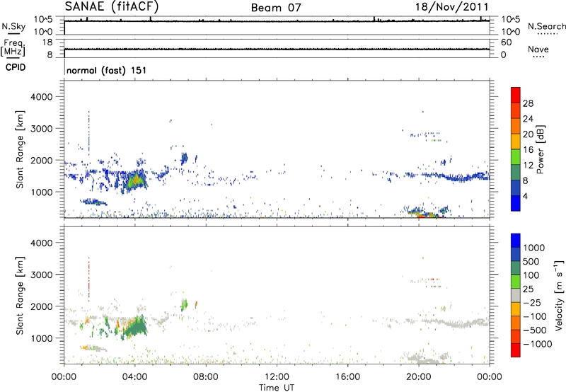Screen dimensions: 566x392
Task: Select the "Beam 07" heading
Action: pyautogui.click(x=276, y=8)
